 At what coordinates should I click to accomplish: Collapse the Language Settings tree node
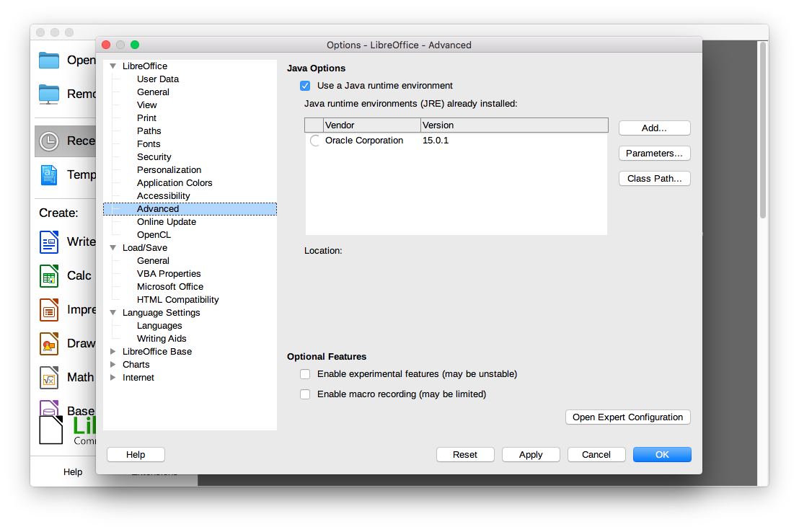point(113,312)
